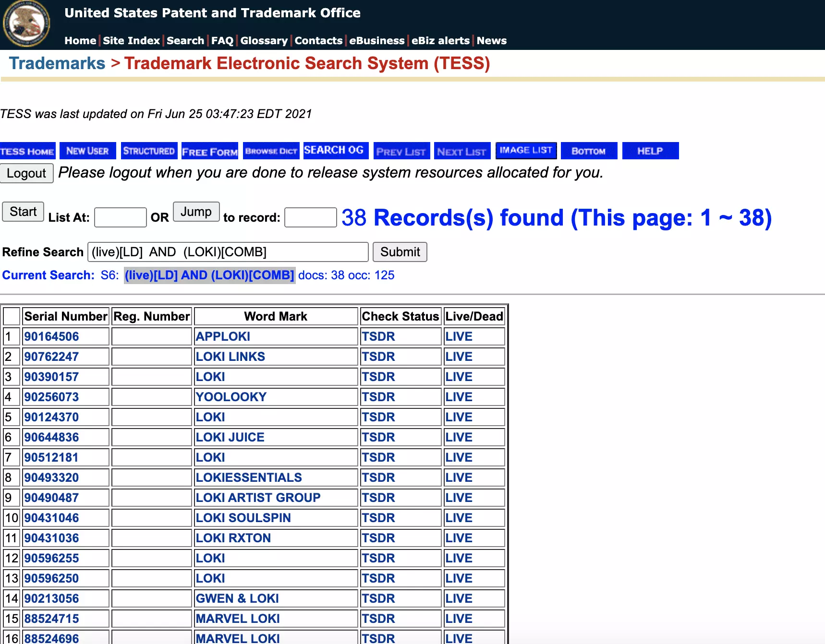Open serial number 90512181
Image resolution: width=825 pixels, height=644 pixels.
tap(51, 457)
